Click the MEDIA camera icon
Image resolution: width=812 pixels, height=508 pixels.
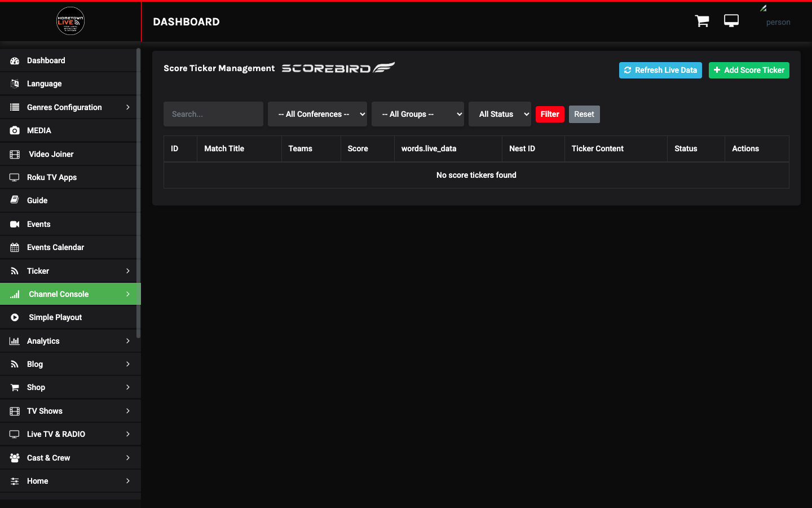point(15,130)
